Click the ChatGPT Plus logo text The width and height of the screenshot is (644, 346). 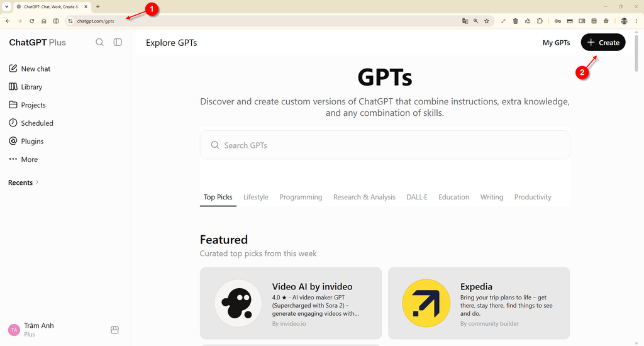(37, 42)
